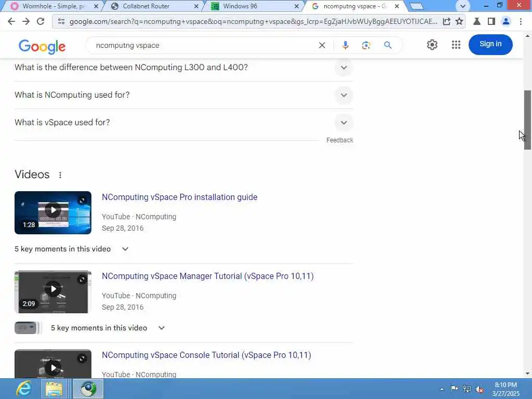Close the Collabnet Router tab
This screenshot has height=399, width=532.
196,6
